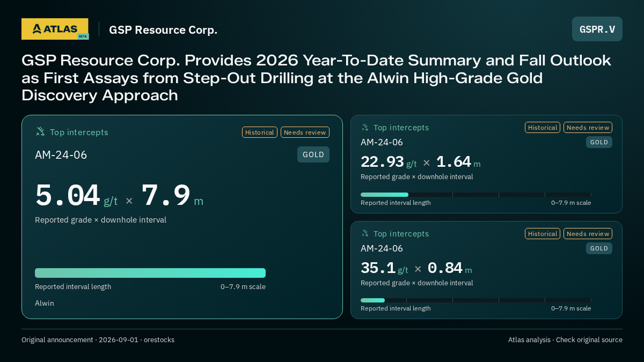Image resolution: width=644 pixels, height=362 pixels.
Task: Click the GOLD badge in the 35.1 g/t card
Action: tap(599, 248)
